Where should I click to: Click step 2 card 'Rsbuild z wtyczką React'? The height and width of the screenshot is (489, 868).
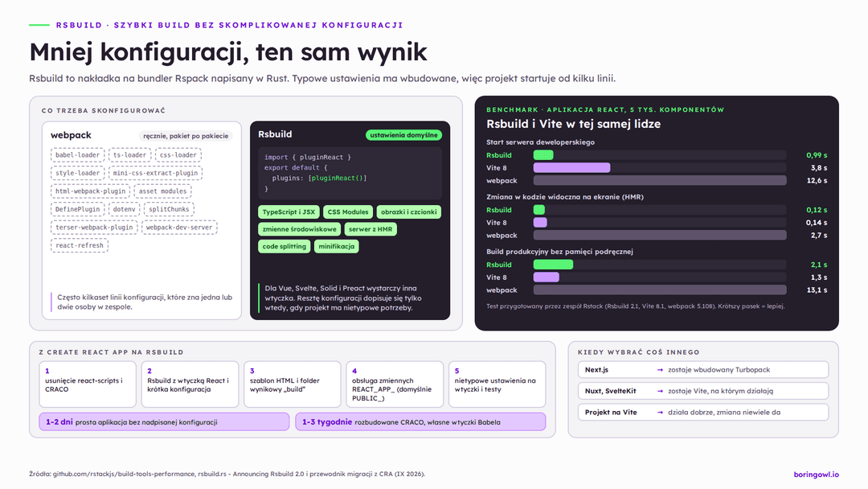tap(190, 384)
